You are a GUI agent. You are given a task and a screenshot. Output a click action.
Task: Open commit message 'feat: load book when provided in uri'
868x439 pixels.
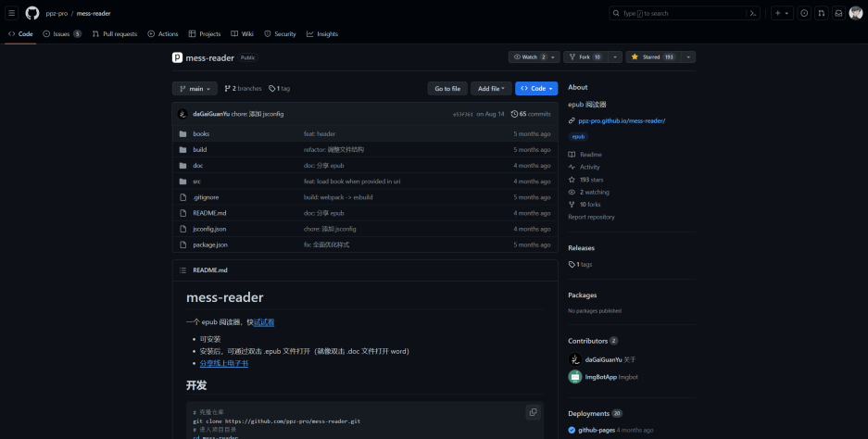tap(352, 181)
